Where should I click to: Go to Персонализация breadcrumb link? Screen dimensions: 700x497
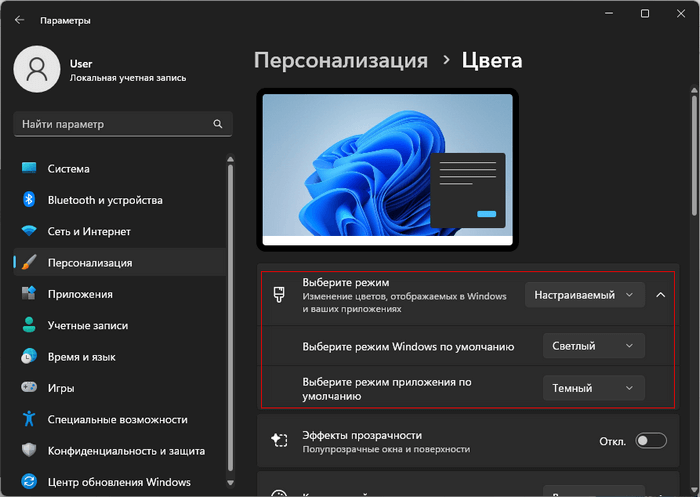(x=340, y=61)
